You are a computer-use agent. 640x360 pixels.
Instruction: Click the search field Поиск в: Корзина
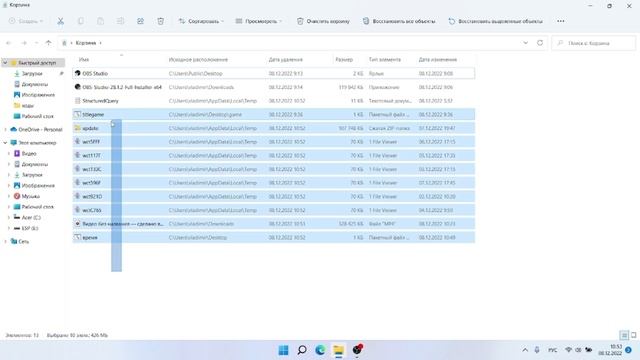tap(594, 43)
